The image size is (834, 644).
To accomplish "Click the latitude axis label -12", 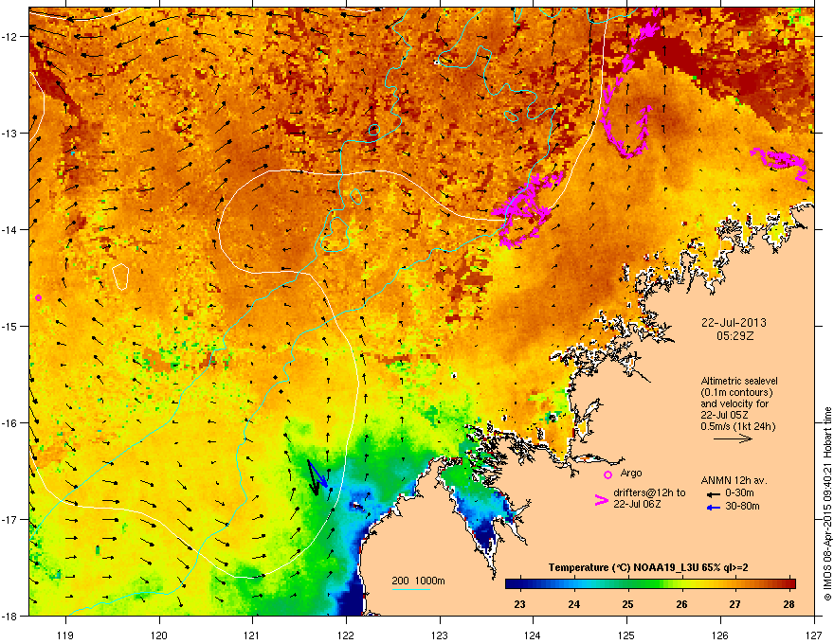I will 10,36.
